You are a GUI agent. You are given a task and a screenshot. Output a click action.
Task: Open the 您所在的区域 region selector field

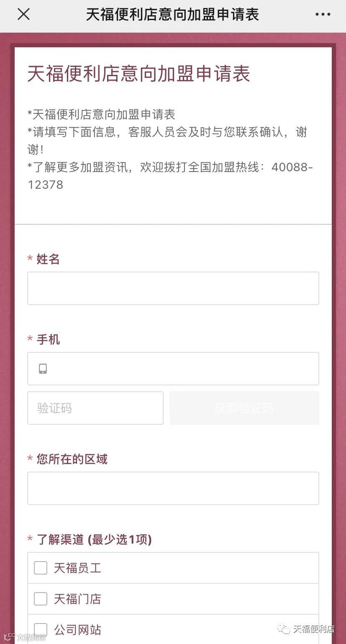173,488
